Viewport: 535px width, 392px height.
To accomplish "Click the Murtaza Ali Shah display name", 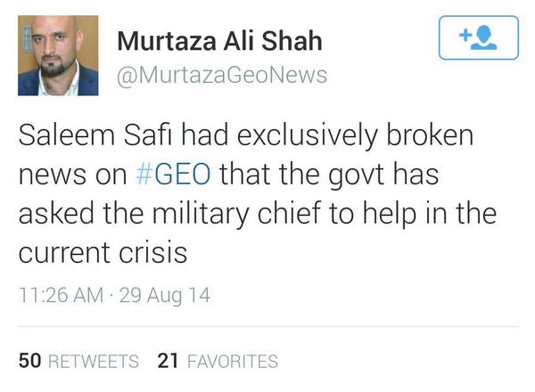I will 219,42.
